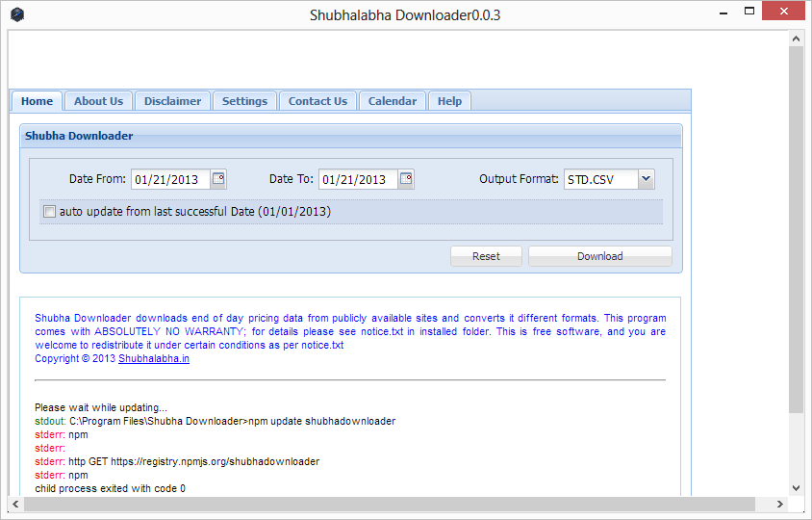The width and height of the screenshot is (812, 520).
Task: Click the 'npm update shubhadownloader' stdout line
Action: [215, 421]
